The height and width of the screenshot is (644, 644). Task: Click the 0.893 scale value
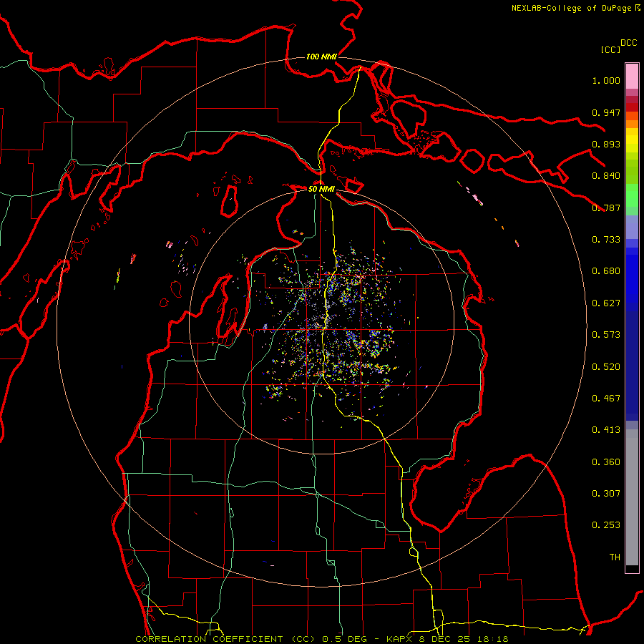pos(606,144)
